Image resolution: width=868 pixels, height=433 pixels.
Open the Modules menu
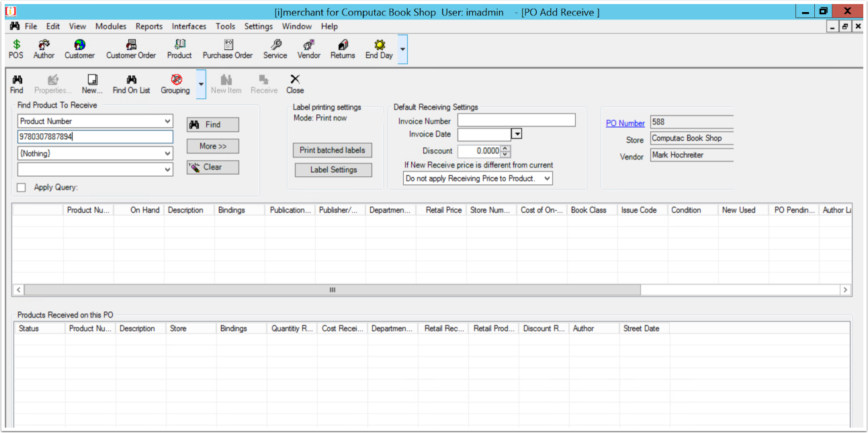111,26
